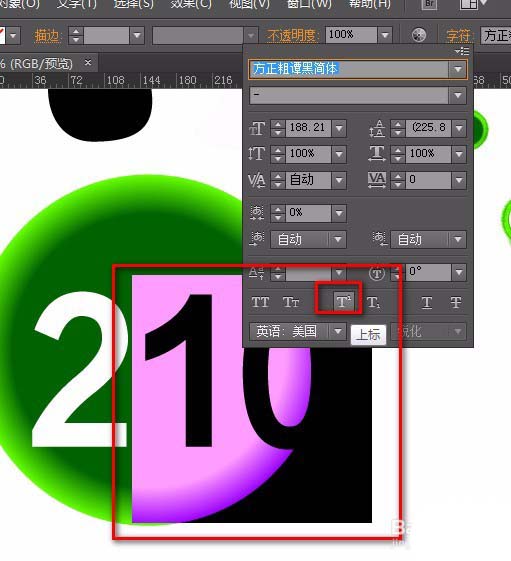Click the proportional spacing (tsume) icon
The image size is (511, 561).
tap(257, 213)
